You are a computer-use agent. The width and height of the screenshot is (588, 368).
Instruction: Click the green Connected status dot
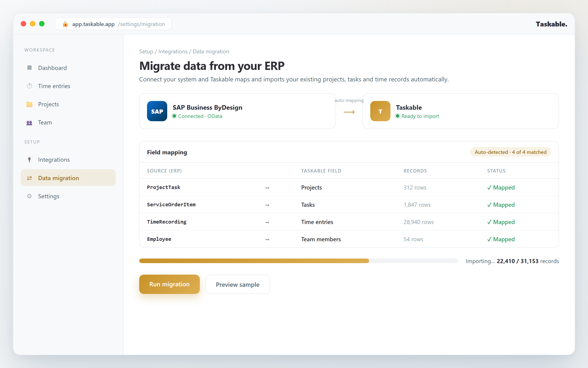coord(174,116)
